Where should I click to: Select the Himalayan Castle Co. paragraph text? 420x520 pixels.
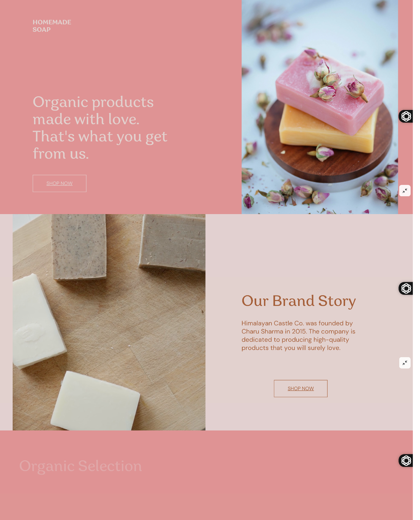click(298, 335)
